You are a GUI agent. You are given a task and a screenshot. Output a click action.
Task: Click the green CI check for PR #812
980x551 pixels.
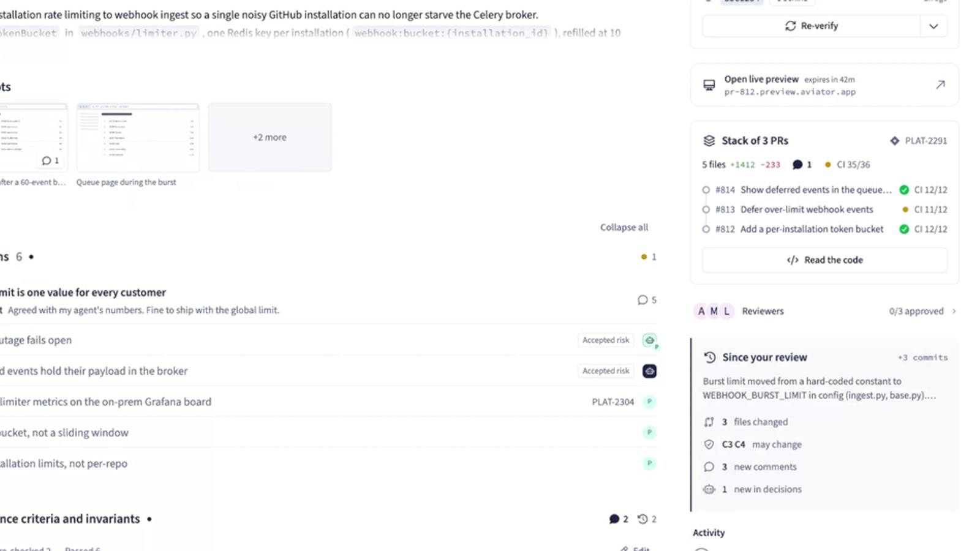(x=904, y=229)
